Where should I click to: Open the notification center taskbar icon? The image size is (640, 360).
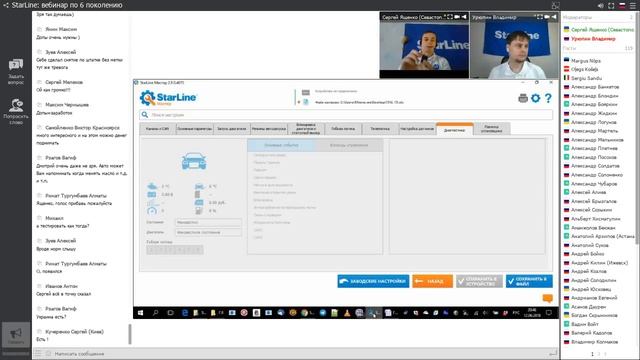tap(549, 313)
